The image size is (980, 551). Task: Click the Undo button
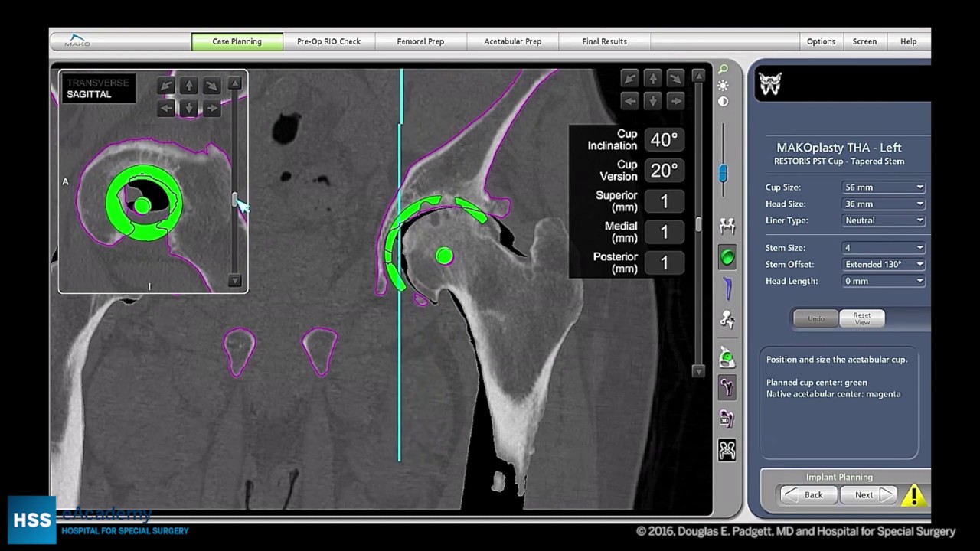tap(816, 318)
